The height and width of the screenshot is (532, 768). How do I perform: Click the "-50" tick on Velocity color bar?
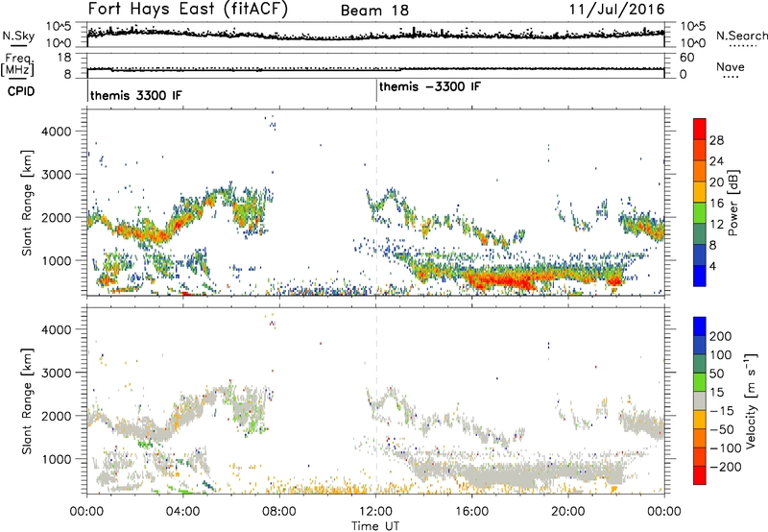pyautogui.click(x=722, y=429)
